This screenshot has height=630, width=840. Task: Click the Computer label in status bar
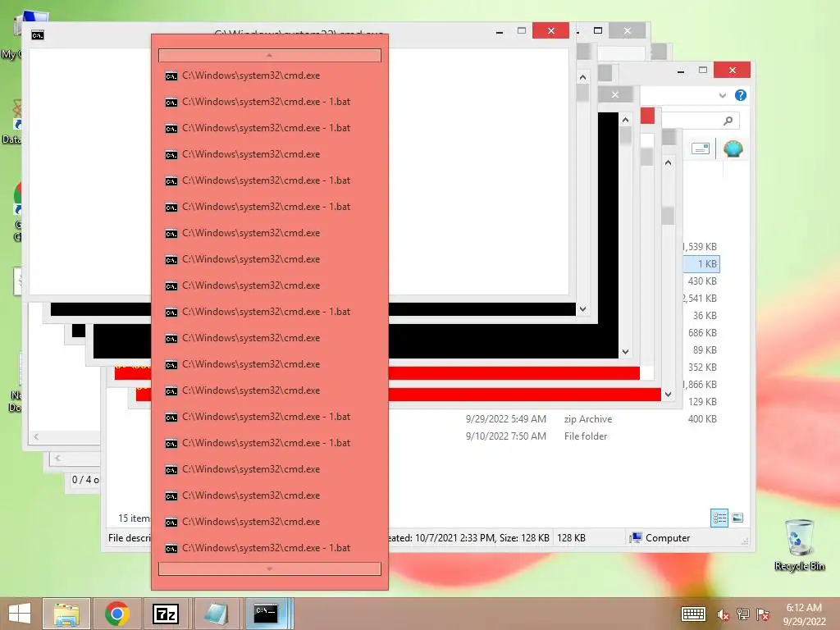(x=668, y=538)
